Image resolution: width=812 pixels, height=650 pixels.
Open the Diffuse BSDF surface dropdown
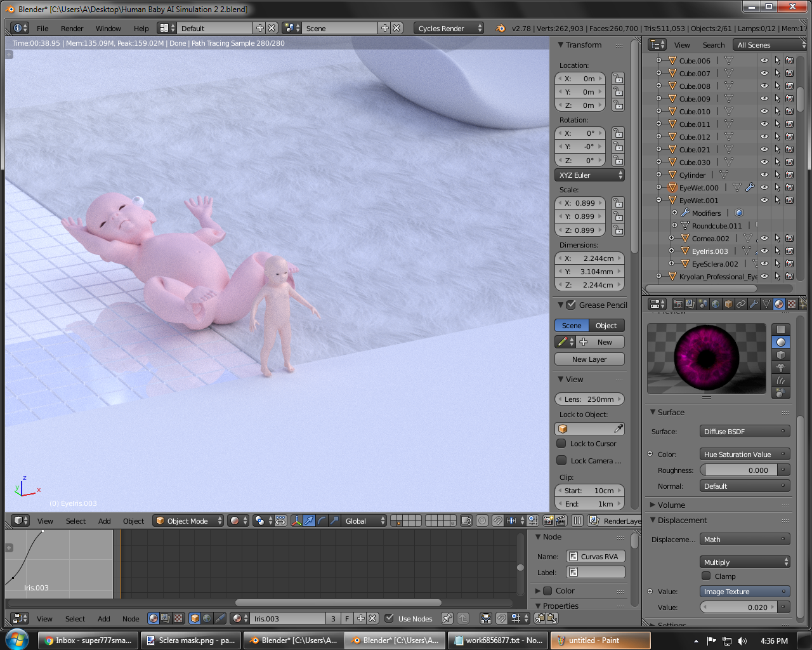pyautogui.click(x=745, y=432)
